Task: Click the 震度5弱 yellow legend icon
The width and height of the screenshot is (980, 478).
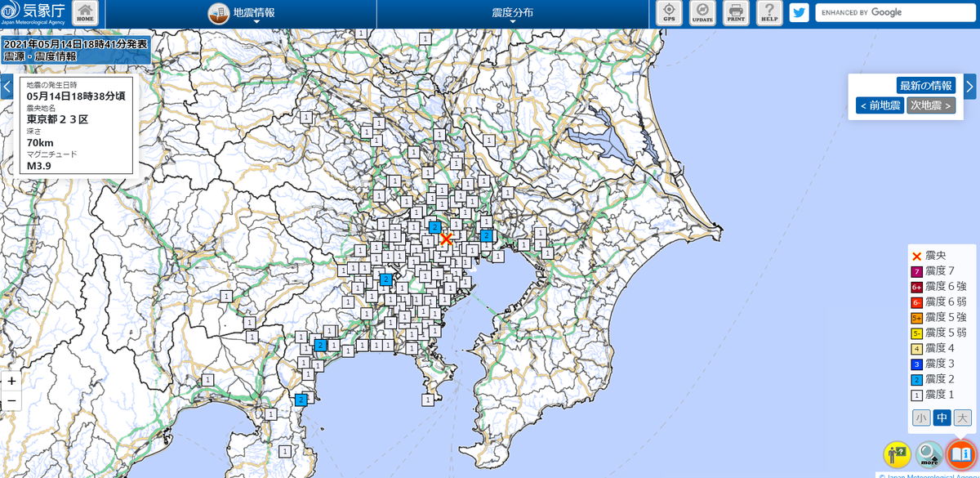Action: 917,333
